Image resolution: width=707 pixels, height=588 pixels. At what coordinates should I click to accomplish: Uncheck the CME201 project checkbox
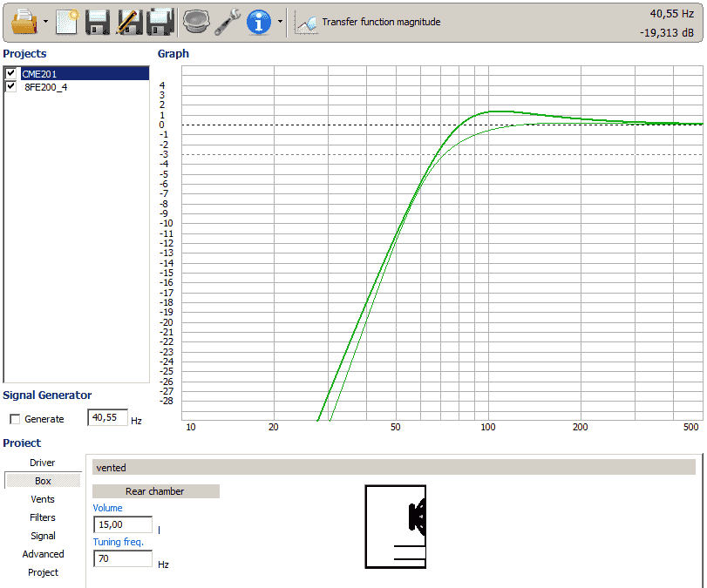pos(11,74)
